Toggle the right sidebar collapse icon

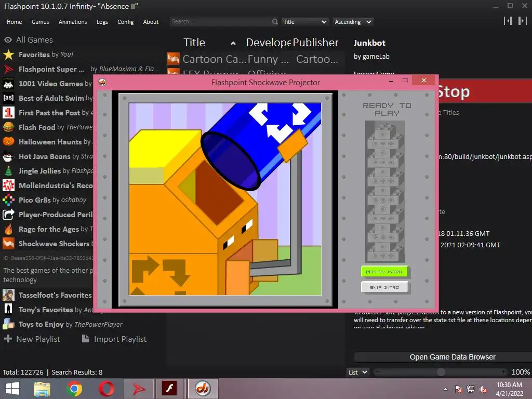point(523,21)
